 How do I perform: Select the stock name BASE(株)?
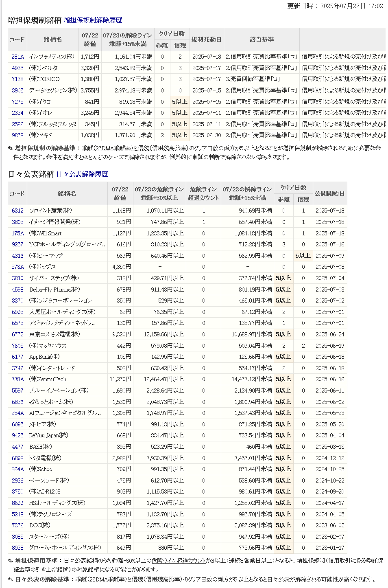[41, 447]
